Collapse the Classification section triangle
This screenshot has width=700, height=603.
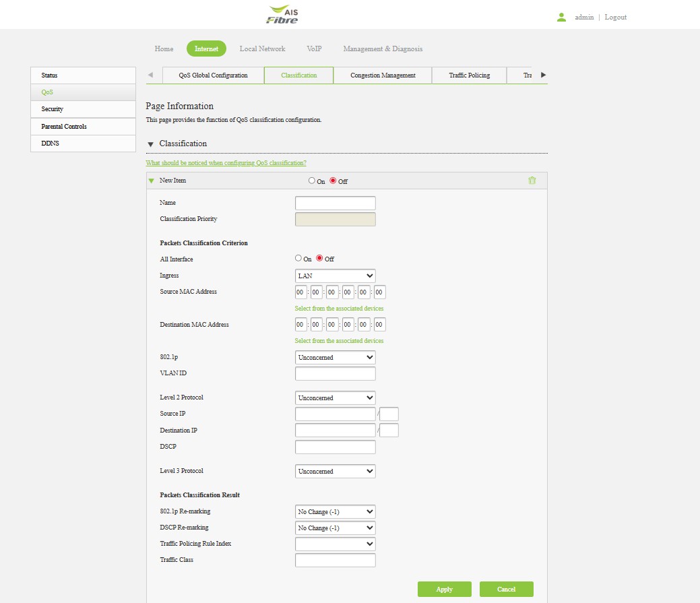[x=150, y=144]
